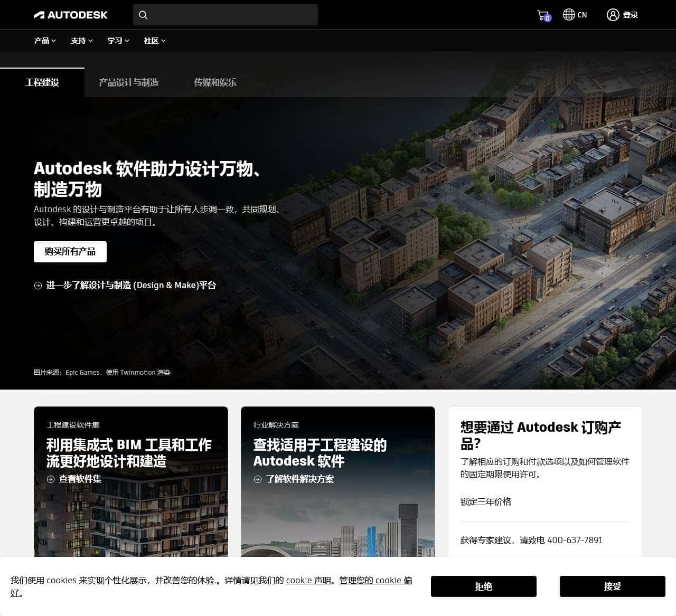Open 进一步了解设计与制造 (Design & Make)平台 link
The image size is (676, 616).
(131, 286)
